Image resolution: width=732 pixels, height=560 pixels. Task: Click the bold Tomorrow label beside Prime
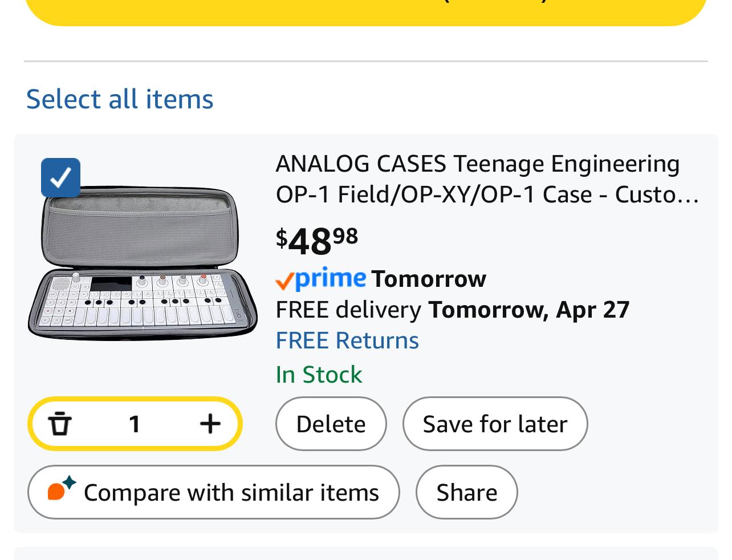point(429,279)
